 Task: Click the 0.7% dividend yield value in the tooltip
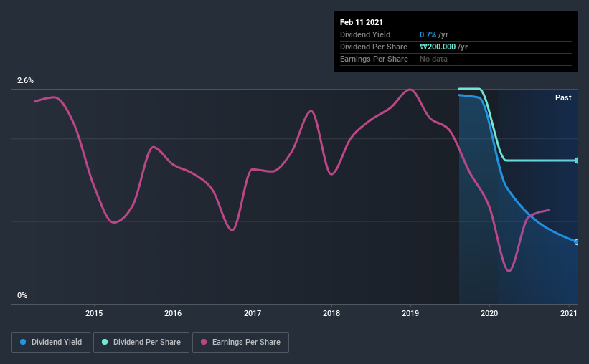[428, 34]
